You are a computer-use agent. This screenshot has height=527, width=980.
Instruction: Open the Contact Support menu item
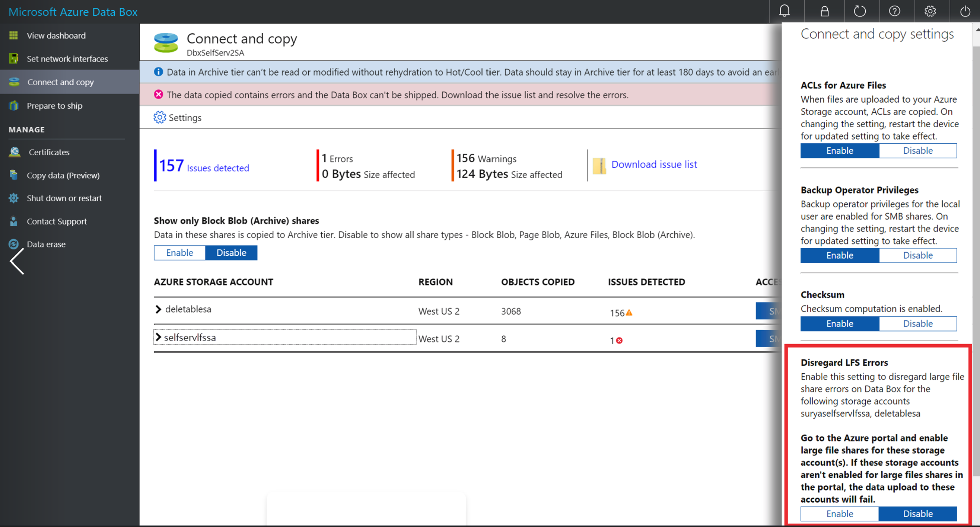point(57,221)
